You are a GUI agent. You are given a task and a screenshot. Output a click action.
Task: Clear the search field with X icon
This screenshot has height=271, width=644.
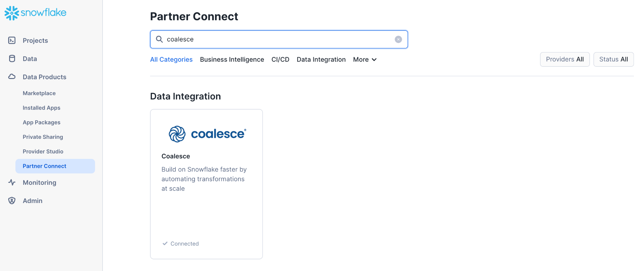coord(398,39)
